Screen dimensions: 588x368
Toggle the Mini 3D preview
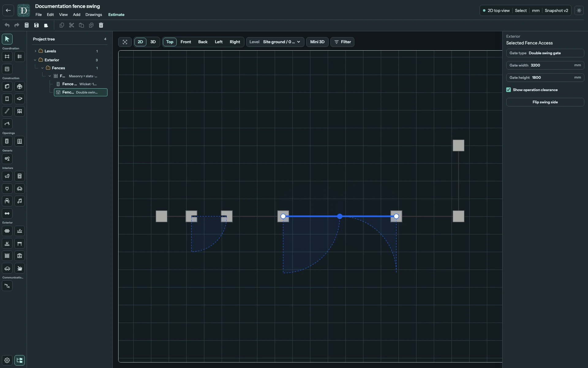tap(317, 42)
